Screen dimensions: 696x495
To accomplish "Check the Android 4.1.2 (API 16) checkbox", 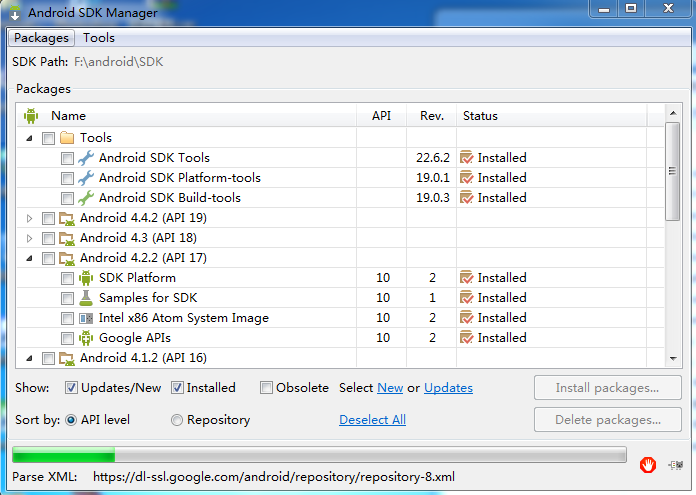I will (48, 358).
